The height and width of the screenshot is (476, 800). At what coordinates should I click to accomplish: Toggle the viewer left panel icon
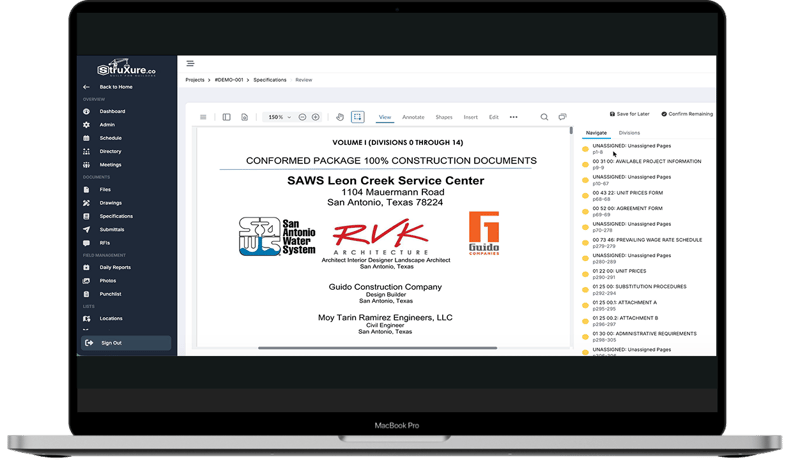click(227, 117)
